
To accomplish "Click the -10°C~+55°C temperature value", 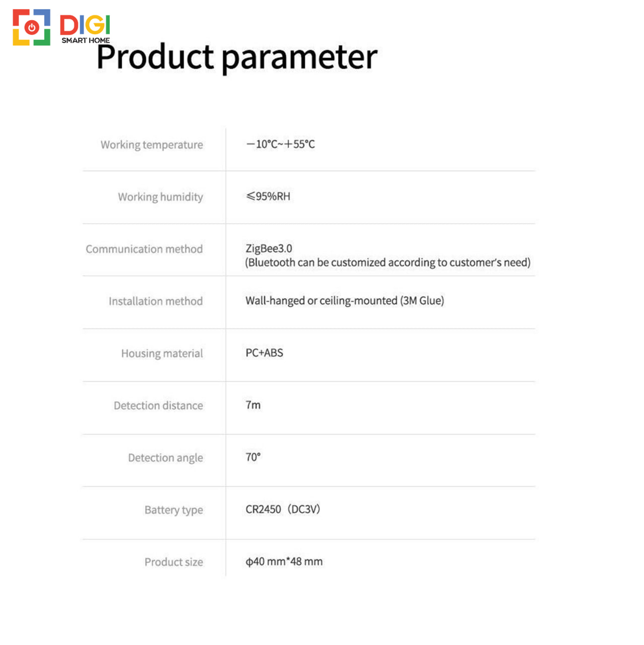I will [x=280, y=144].
